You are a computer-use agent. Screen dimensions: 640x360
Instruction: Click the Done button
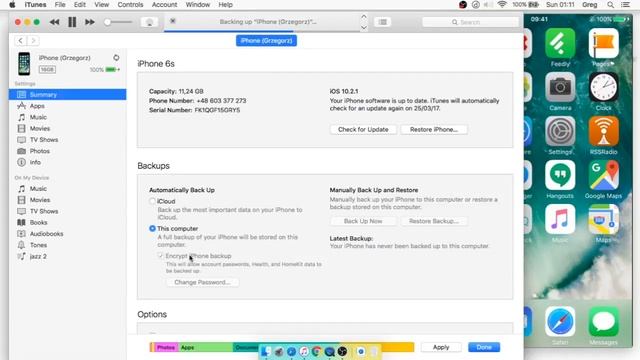[484, 347]
